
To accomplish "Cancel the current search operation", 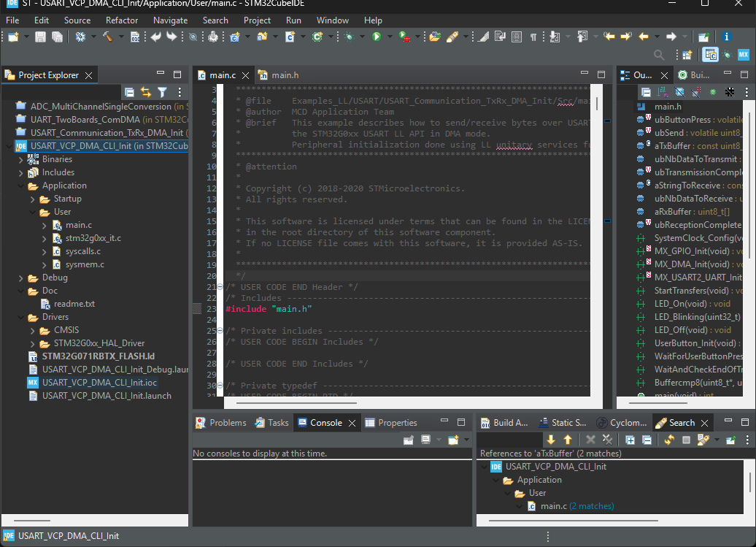I will pos(687,439).
